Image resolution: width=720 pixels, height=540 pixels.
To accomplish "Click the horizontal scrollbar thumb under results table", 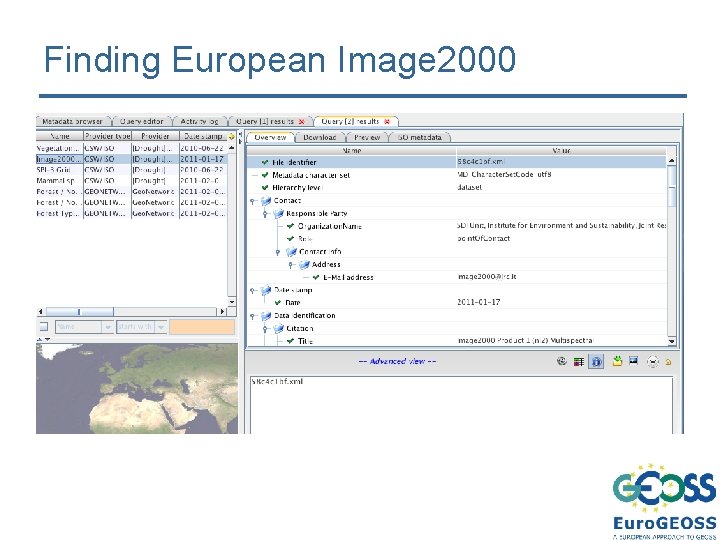I will (80, 311).
